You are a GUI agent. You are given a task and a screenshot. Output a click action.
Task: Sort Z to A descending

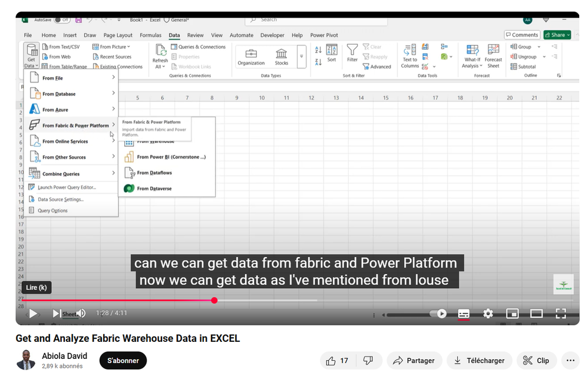[x=318, y=62]
